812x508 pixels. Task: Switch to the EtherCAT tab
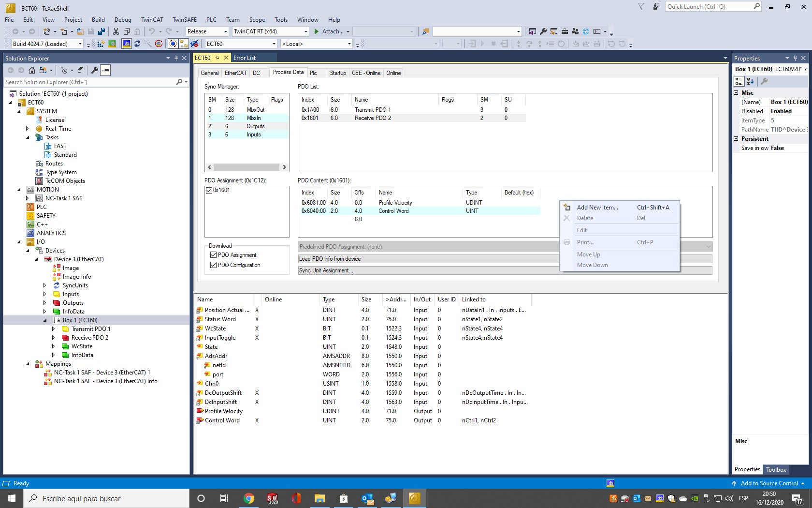[x=235, y=73]
